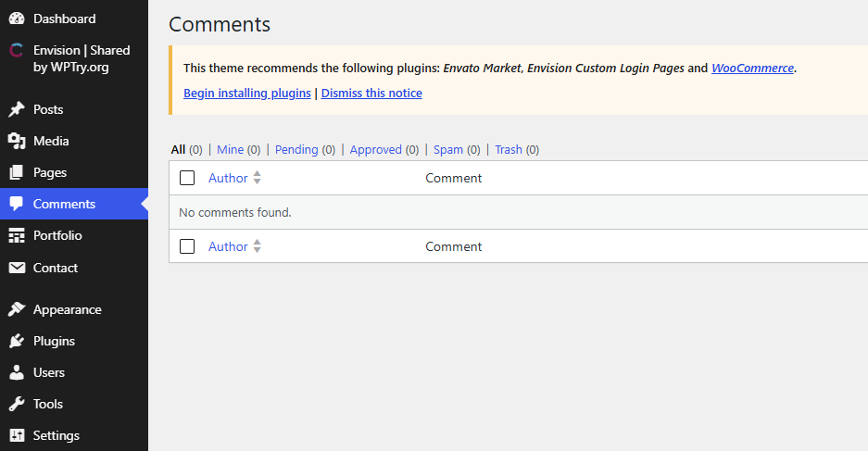
Task: Click the Portfolio grid icon
Action: 17,235
